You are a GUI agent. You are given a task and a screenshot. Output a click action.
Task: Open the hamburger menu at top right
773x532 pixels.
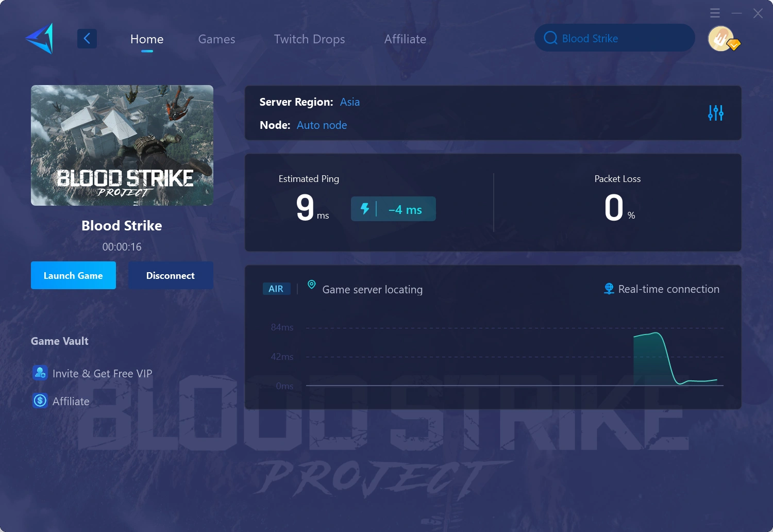[x=715, y=13]
